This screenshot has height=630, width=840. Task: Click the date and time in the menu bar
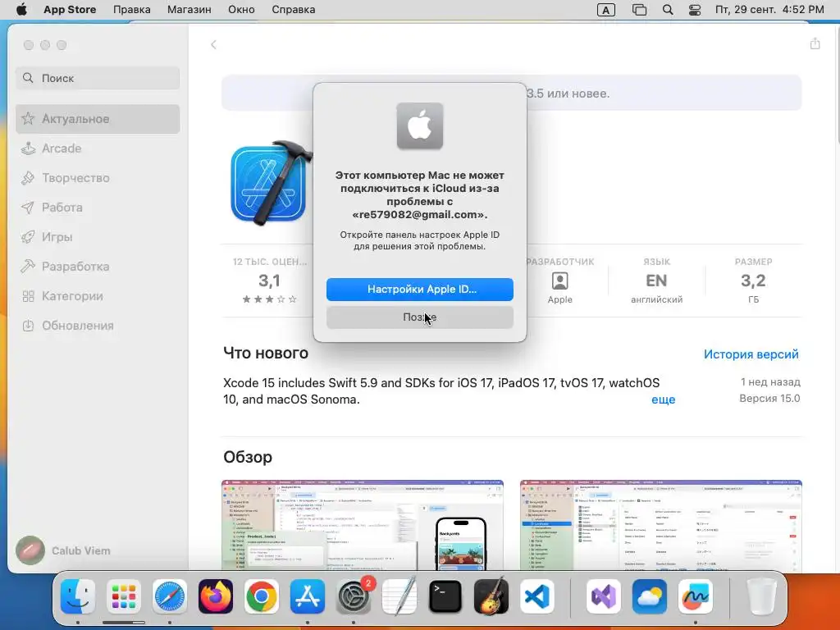769,10
